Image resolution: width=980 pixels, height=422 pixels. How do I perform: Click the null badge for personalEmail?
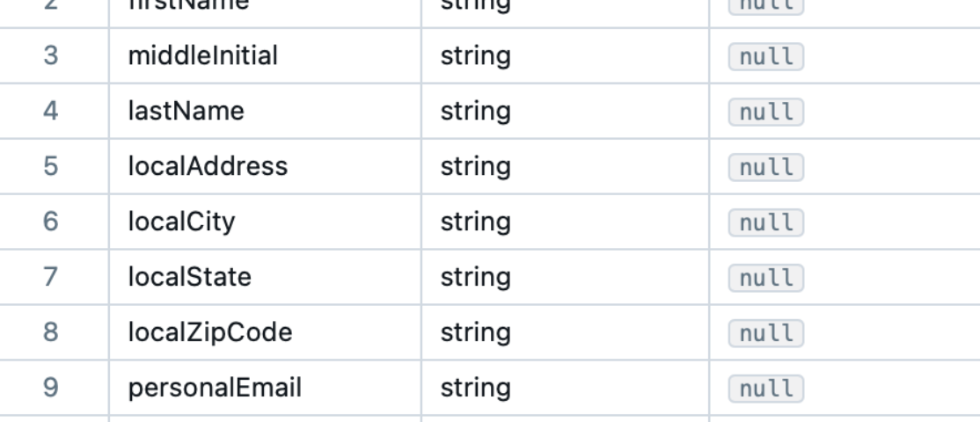[x=765, y=389]
